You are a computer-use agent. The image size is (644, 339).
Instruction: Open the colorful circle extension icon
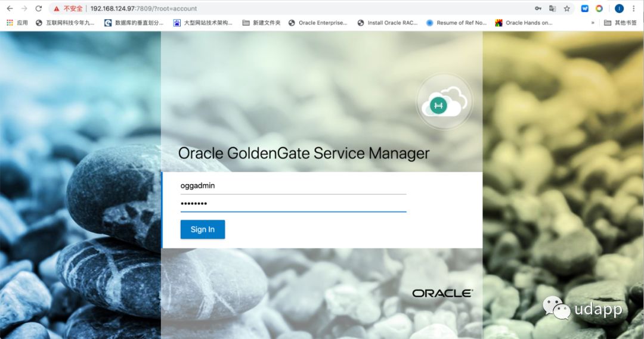[x=599, y=8]
